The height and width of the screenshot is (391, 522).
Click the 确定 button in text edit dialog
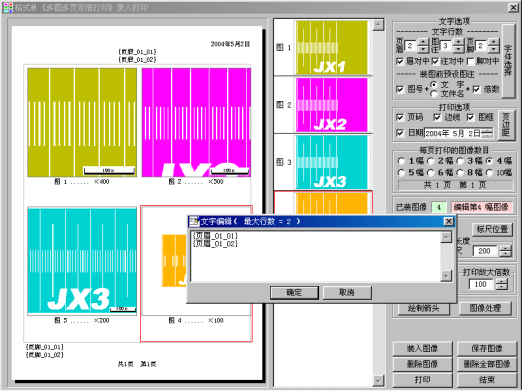(294, 293)
